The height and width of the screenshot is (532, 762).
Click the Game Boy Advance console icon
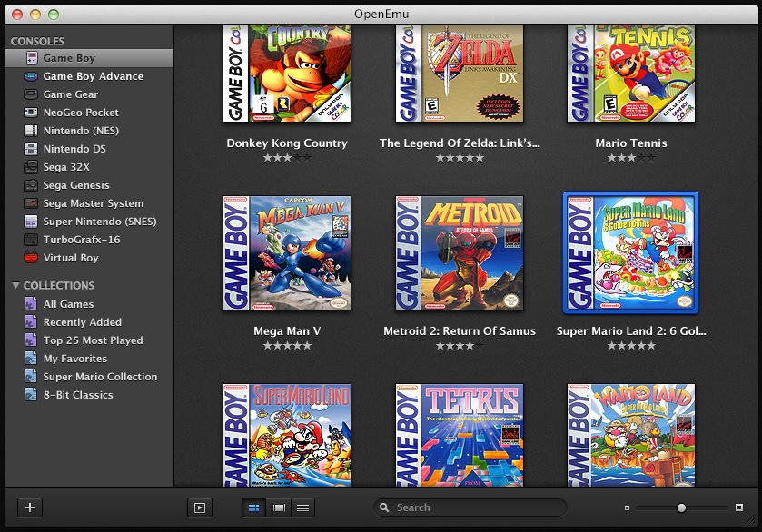point(31,76)
